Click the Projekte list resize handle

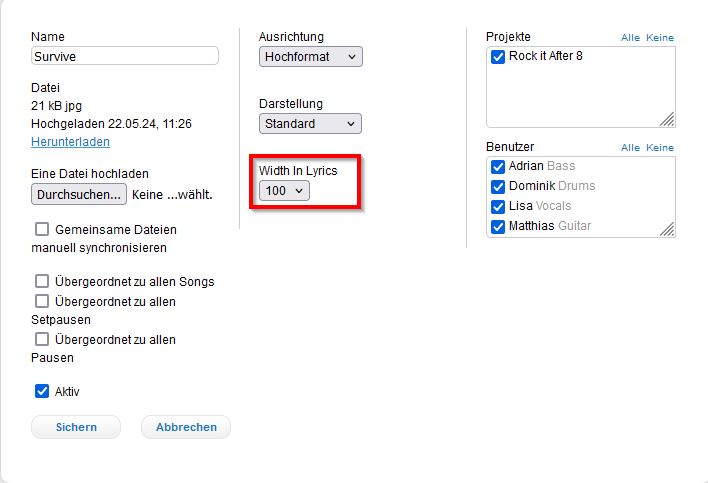(667, 119)
